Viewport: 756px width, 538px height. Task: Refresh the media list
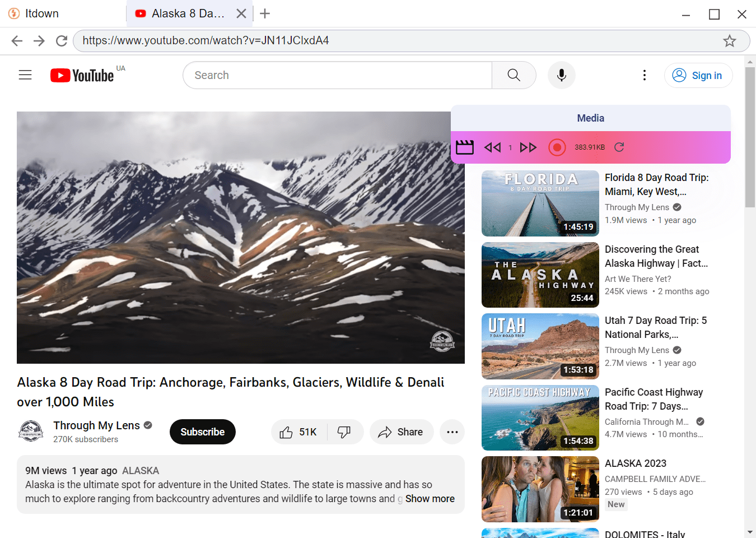click(x=619, y=147)
